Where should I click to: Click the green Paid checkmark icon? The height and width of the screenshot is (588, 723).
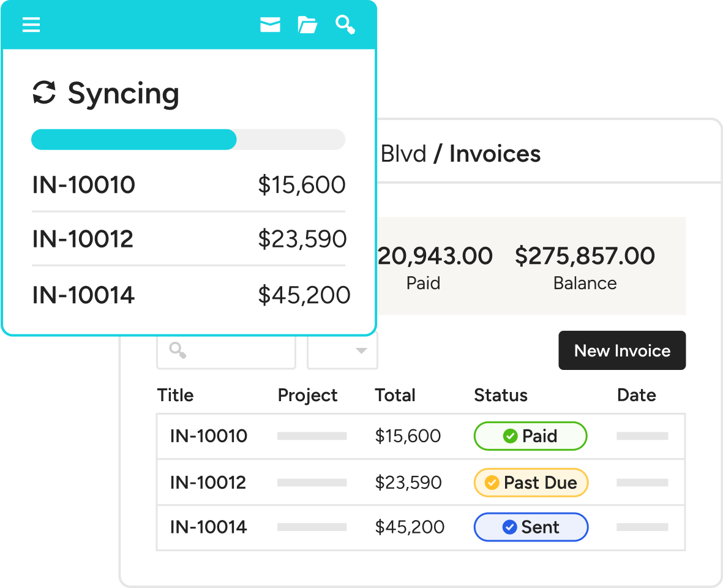[x=509, y=436]
